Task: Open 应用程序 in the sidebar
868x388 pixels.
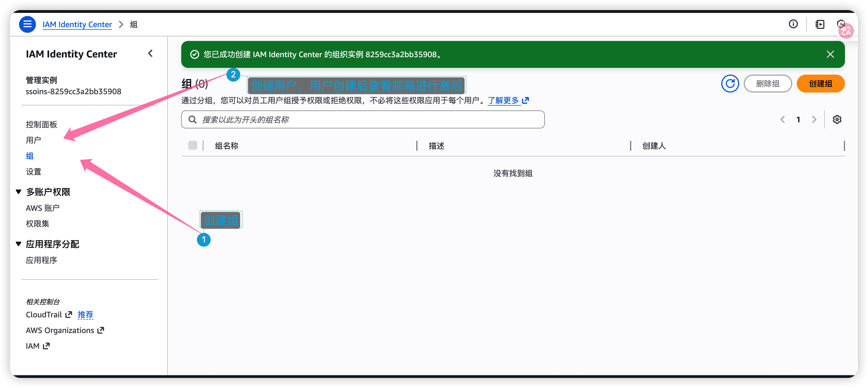Action: tap(42, 260)
